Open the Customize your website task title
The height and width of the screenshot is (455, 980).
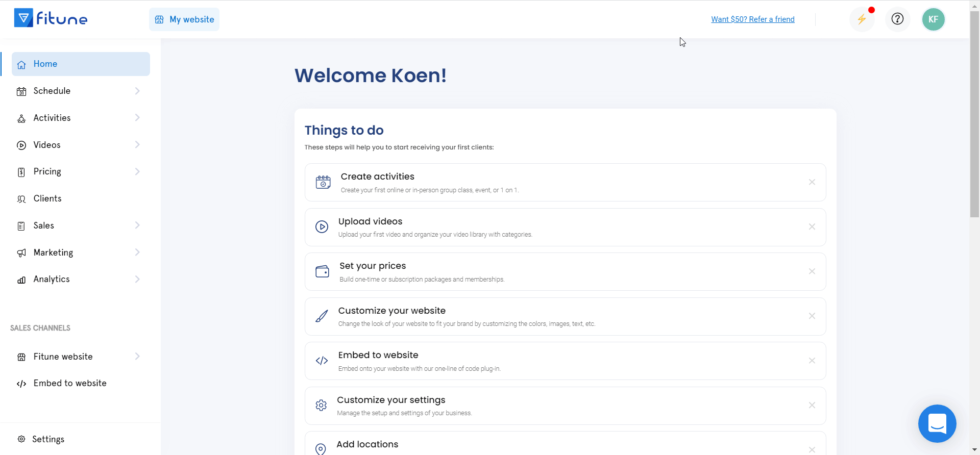pyautogui.click(x=391, y=311)
